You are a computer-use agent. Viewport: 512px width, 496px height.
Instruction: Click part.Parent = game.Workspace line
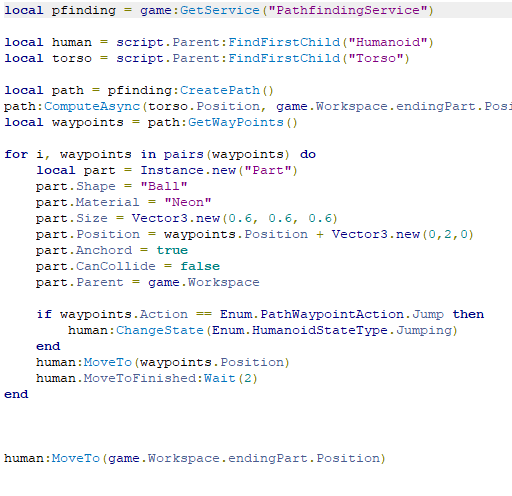pos(148,282)
